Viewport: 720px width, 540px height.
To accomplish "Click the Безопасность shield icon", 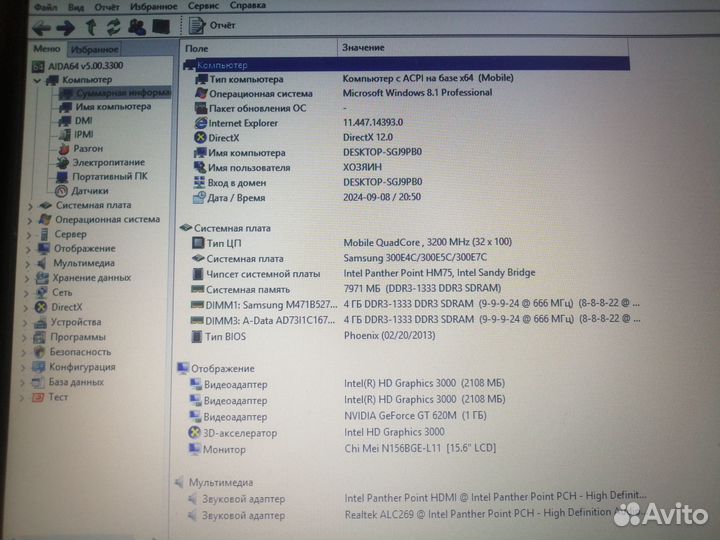I will click(x=39, y=352).
